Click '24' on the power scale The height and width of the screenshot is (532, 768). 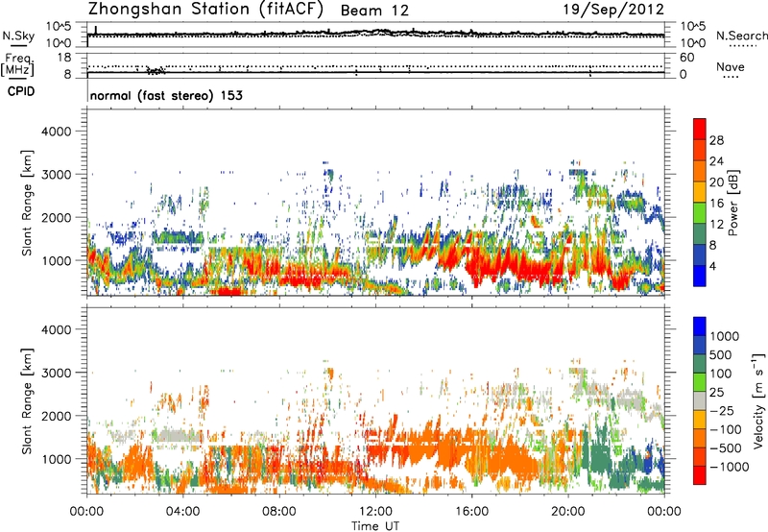click(x=716, y=161)
